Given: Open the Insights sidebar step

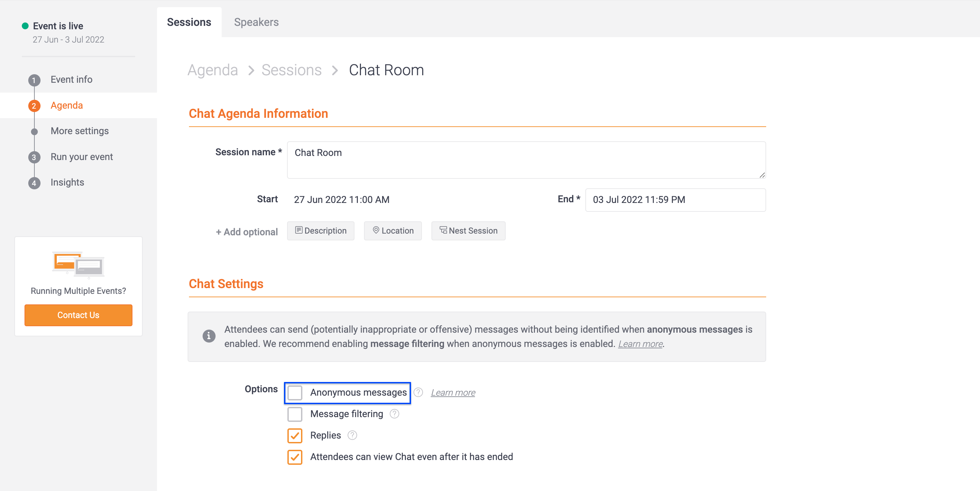Looking at the screenshot, I should click(x=67, y=182).
